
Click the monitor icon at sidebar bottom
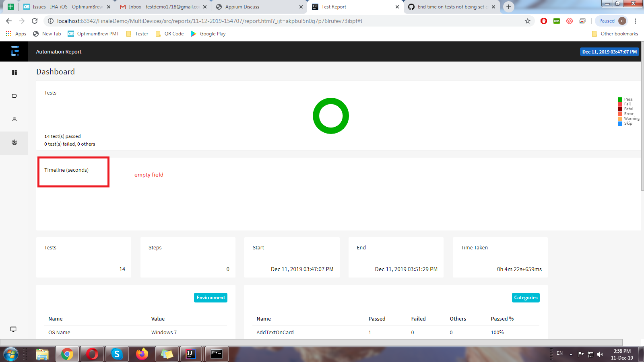point(13,329)
